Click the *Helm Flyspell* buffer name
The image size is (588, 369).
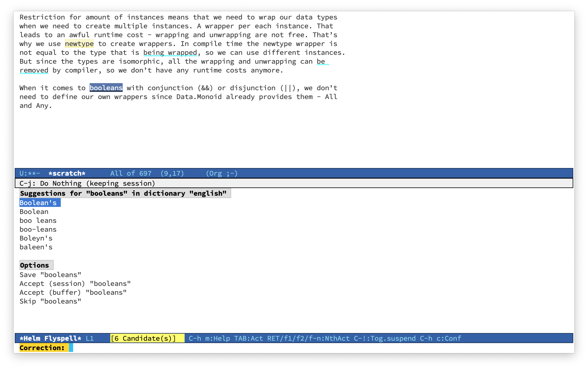tap(50, 338)
